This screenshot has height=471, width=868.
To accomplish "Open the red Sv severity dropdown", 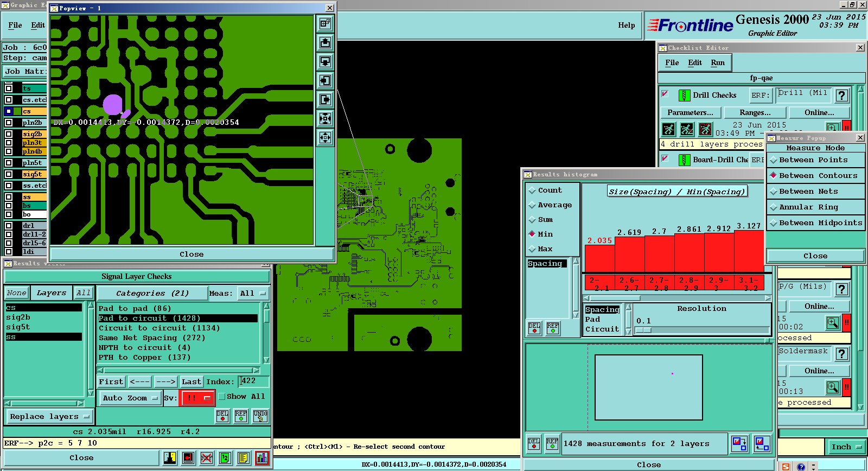I will [x=197, y=398].
